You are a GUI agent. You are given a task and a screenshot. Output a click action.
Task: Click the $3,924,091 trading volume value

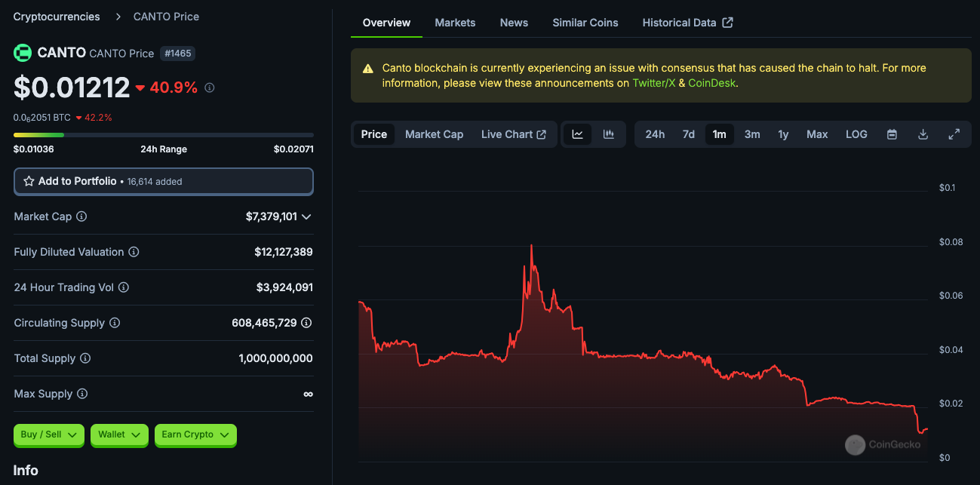point(284,287)
